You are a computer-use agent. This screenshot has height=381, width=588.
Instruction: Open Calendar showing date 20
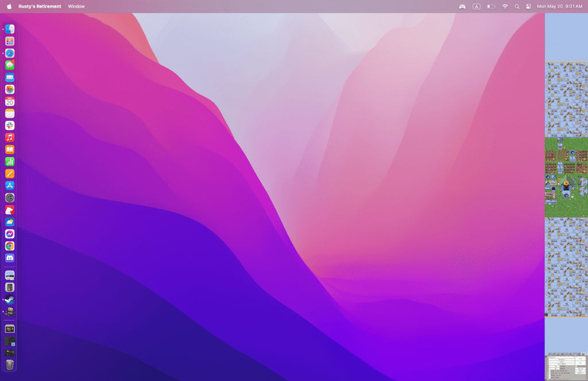(10, 102)
